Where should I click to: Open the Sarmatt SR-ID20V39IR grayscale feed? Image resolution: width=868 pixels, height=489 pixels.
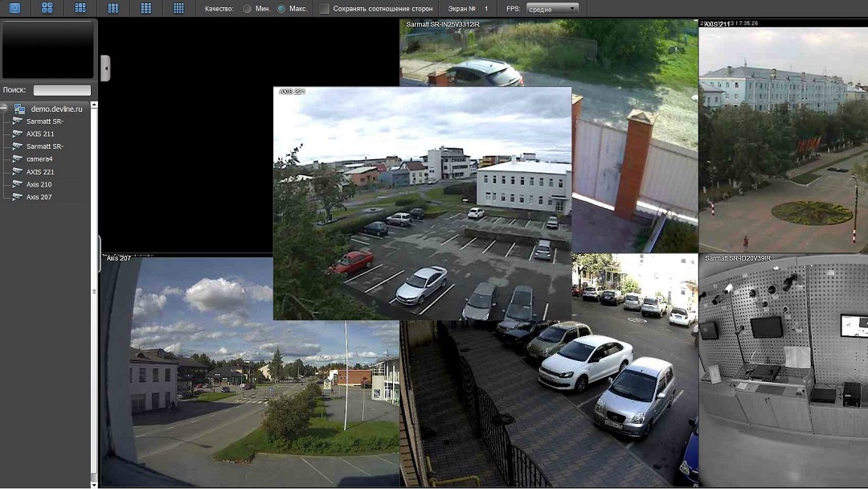[x=783, y=370]
